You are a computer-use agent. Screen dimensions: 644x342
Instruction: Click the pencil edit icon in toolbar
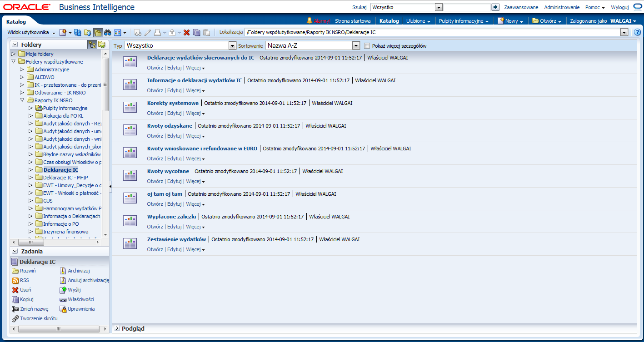pos(148,32)
